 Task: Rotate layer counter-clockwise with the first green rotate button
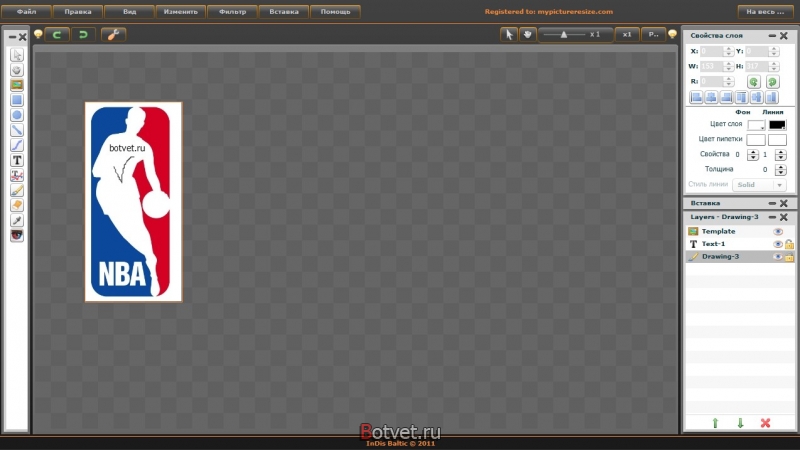point(754,82)
